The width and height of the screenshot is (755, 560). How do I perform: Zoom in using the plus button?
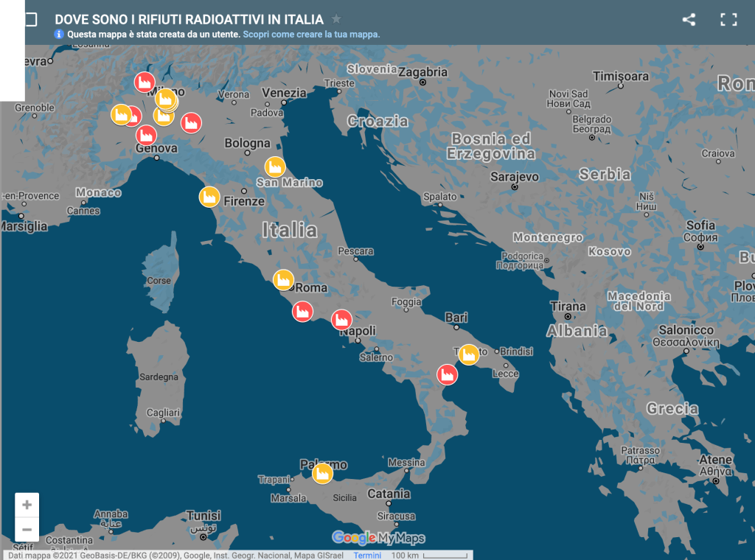click(x=27, y=505)
